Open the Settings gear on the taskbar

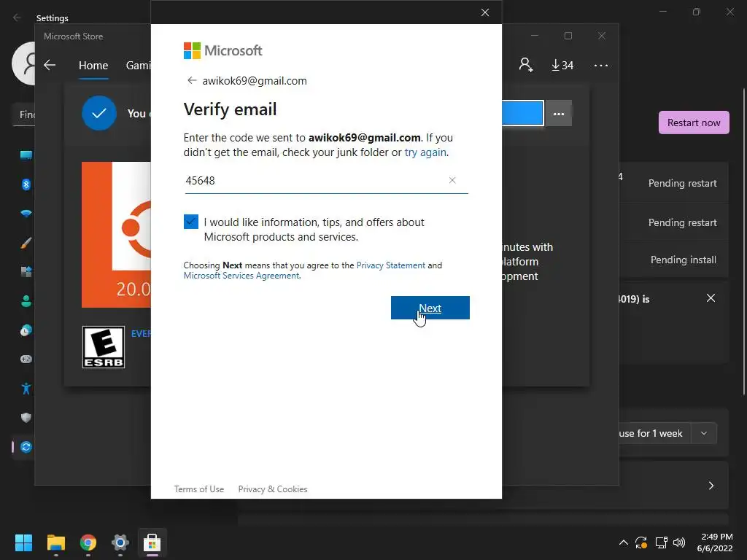point(120,542)
